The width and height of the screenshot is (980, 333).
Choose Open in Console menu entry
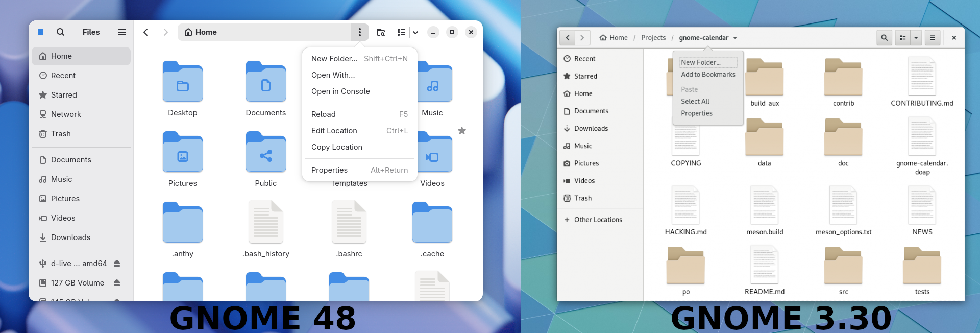pos(360,91)
